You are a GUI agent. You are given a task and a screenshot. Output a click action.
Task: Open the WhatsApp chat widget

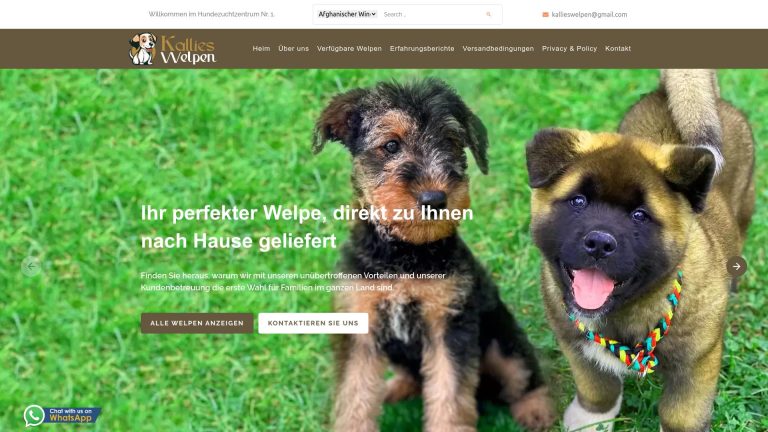[x=62, y=415]
